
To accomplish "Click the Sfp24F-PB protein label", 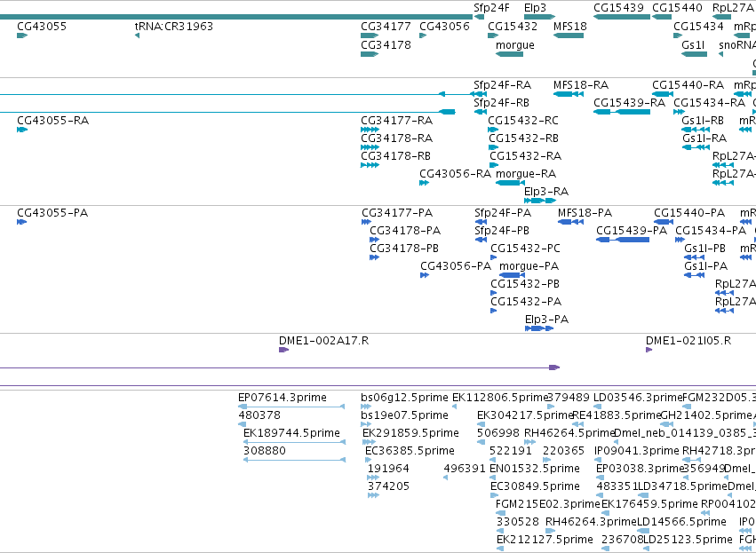I will click(x=502, y=231).
